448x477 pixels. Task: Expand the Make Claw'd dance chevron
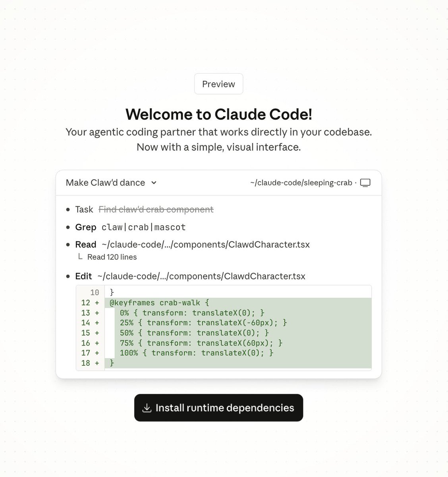click(x=154, y=183)
